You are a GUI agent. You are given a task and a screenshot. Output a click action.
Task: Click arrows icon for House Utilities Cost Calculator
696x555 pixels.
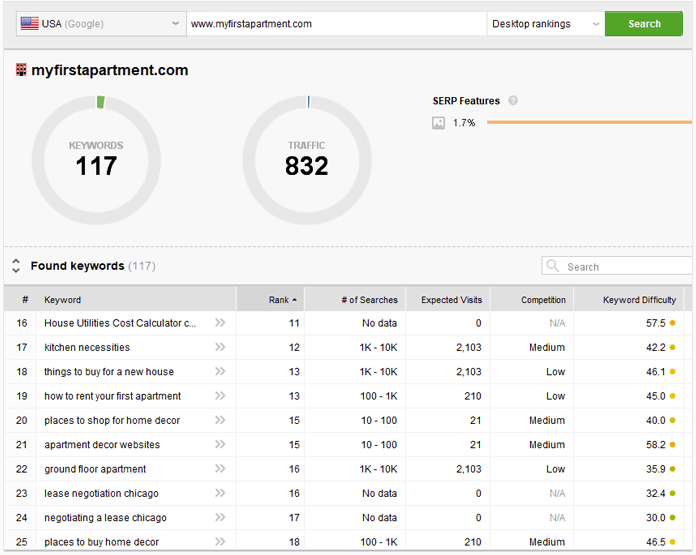click(x=220, y=323)
